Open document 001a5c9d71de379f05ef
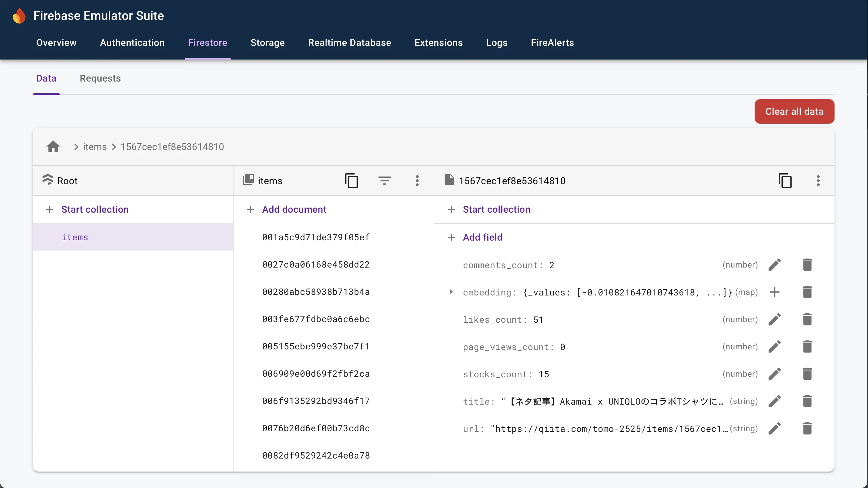868x488 pixels. tap(316, 237)
